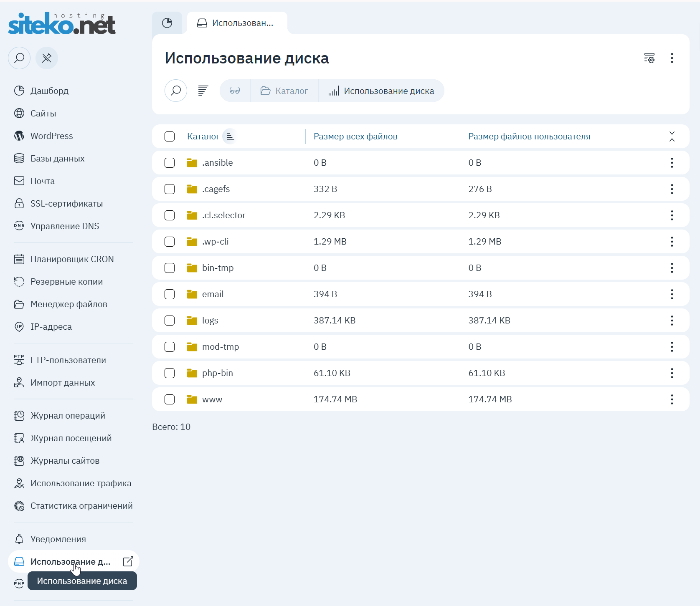Screen dimensions: 700x606
Task: Check the .cagefs row checkbox
Action: click(170, 189)
